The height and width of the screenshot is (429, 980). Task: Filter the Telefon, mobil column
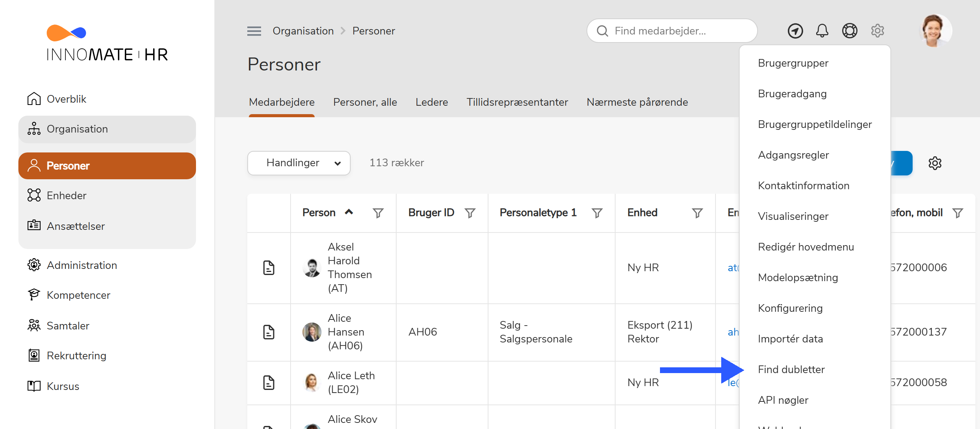[x=958, y=213]
